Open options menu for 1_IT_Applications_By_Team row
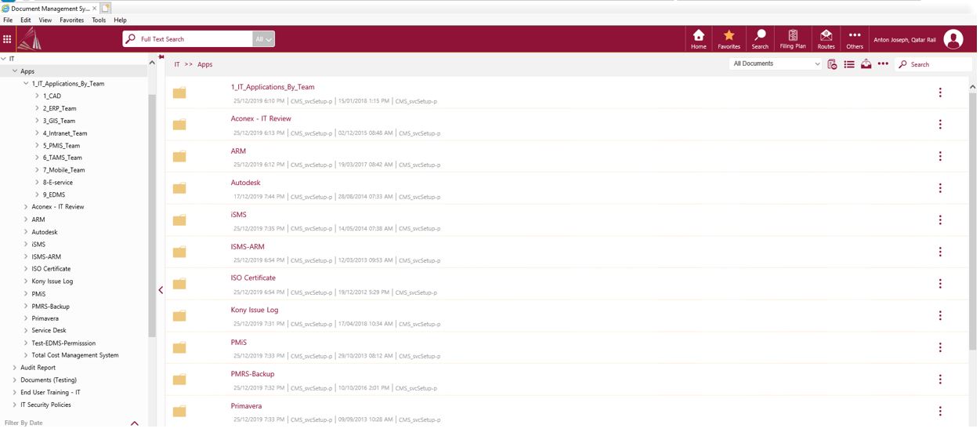This screenshot has width=980, height=443. tap(940, 93)
